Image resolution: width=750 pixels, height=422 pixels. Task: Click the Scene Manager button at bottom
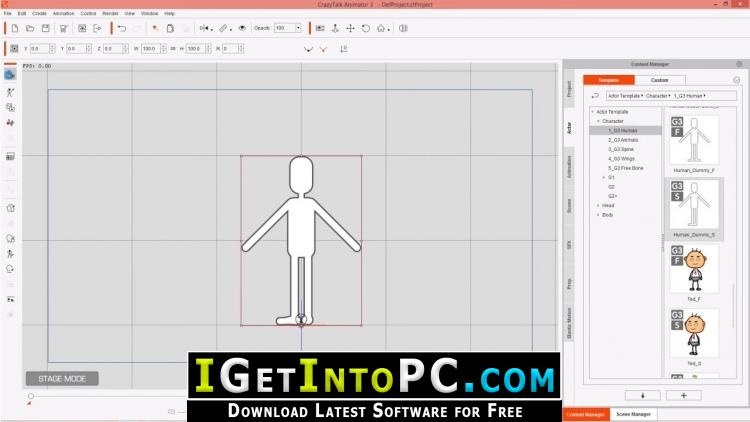point(631,413)
